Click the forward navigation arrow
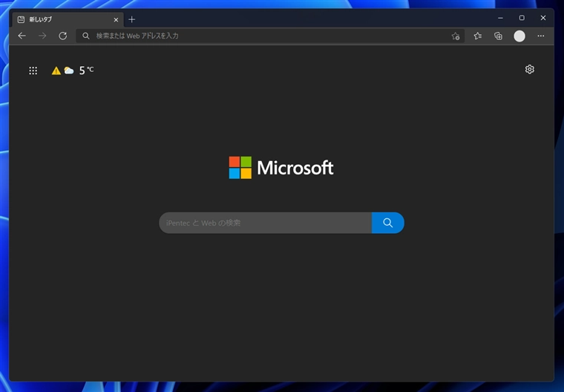This screenshot has height=392, width=564. [42, 36]
